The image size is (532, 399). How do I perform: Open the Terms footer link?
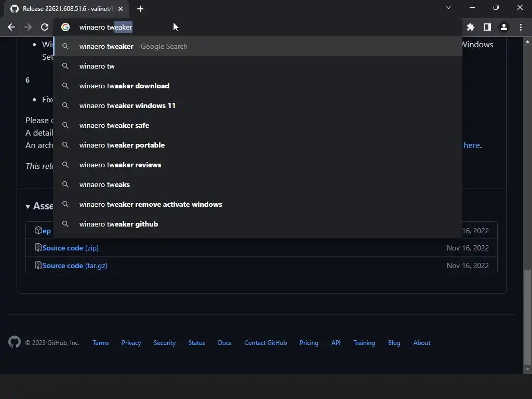(x=101, y=343)
